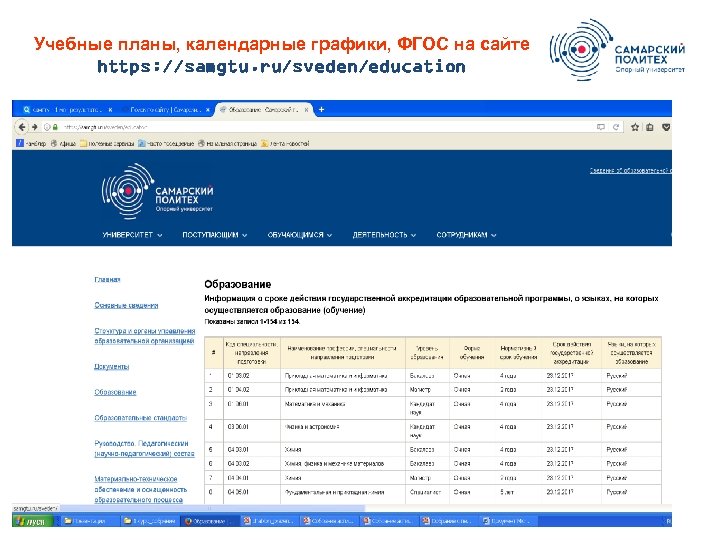Open the bookmarks library clipboard icon
The width and height of the screenshot is (720, 540).
650,127
